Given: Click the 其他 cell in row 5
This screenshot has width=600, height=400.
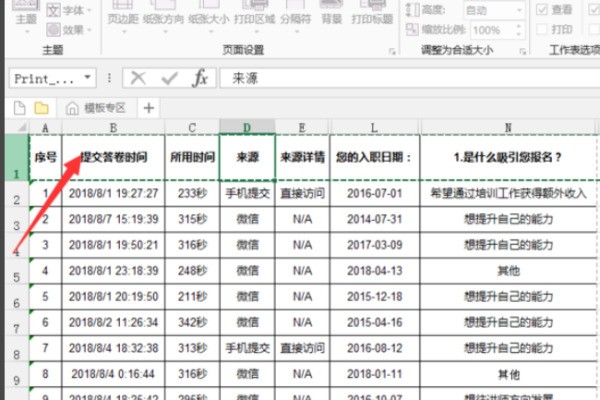Looking at the screenshot, I should (508, 271).
